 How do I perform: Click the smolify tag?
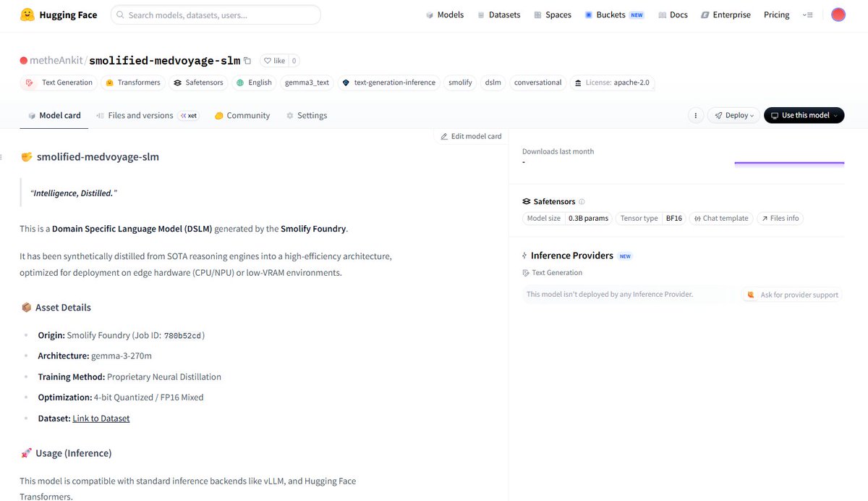pos(460,83)
